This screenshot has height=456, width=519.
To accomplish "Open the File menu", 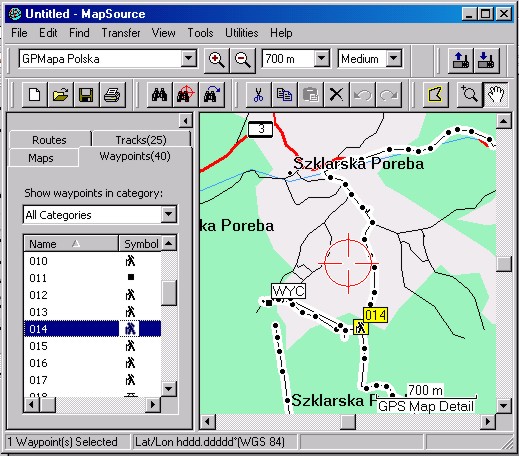I will pos(19,33).
